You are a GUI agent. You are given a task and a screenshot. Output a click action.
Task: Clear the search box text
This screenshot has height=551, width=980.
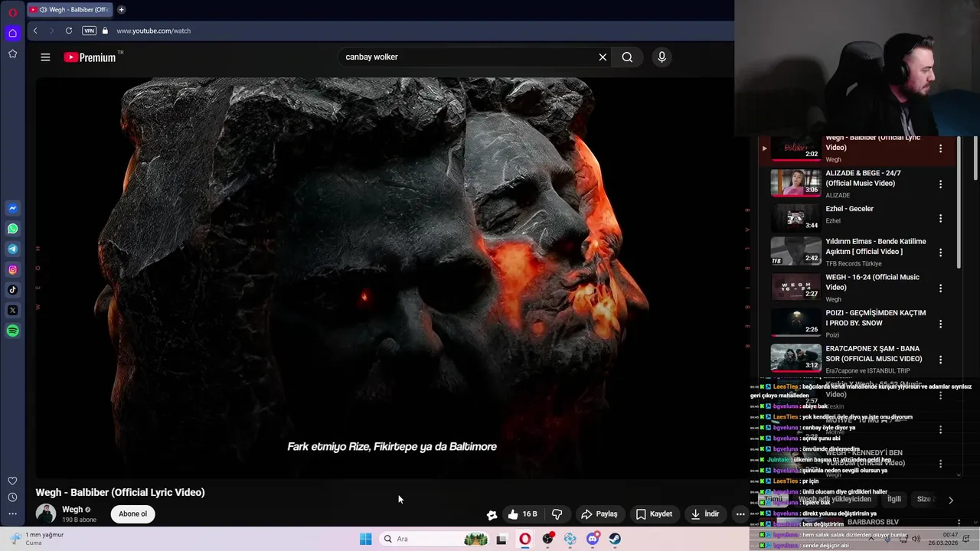(603, 57)
